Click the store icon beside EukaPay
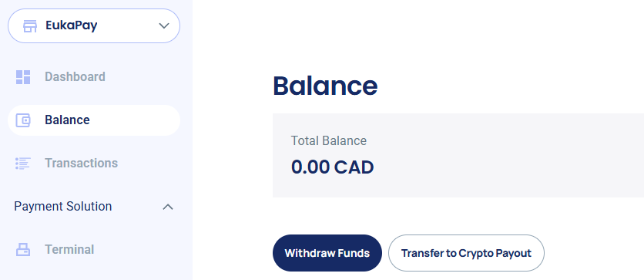The height and width of the screenshot is (280, 644). pyautogui.click(x=30, y=26)
